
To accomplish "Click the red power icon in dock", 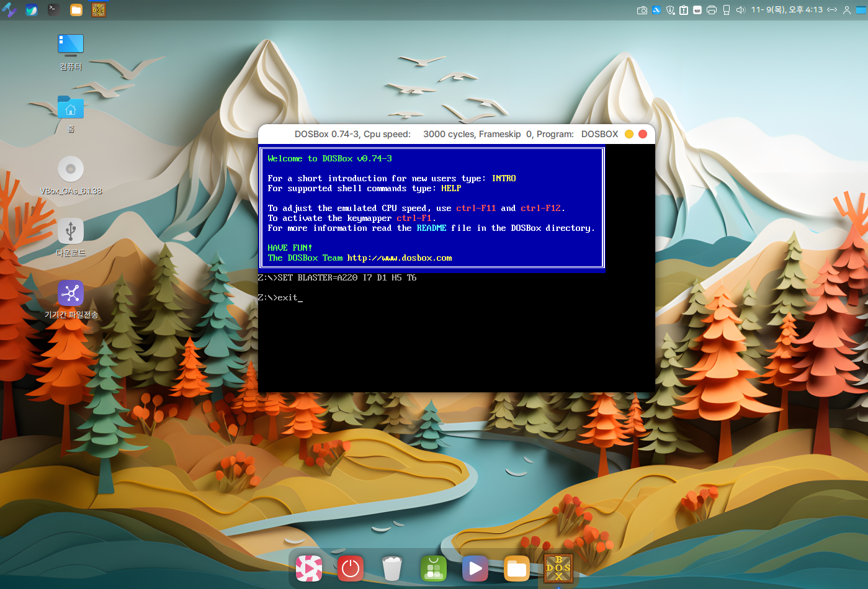I will tap(351, 569).
